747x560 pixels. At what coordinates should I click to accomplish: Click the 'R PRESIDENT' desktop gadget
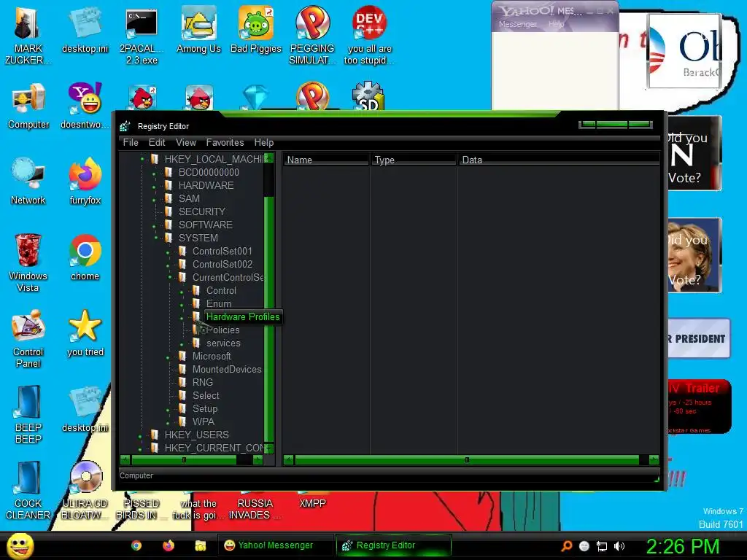[x=699, y=338]
